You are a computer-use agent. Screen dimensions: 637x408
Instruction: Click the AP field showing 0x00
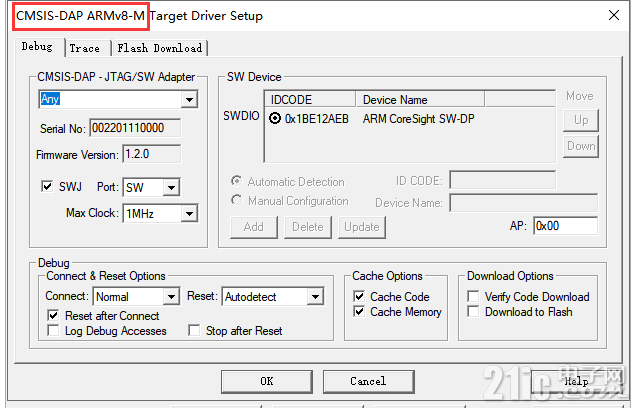pyautogui.click(x=566, y=226)
